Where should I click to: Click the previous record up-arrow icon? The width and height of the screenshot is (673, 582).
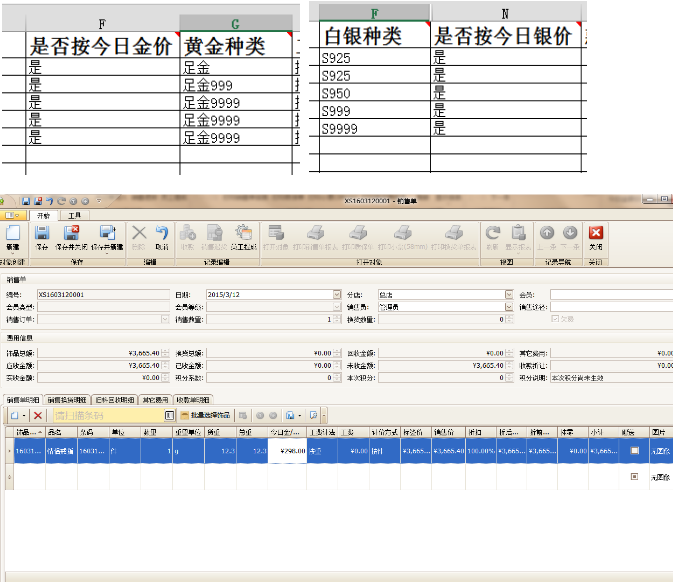pyautogui.click(x=547, y=233)
